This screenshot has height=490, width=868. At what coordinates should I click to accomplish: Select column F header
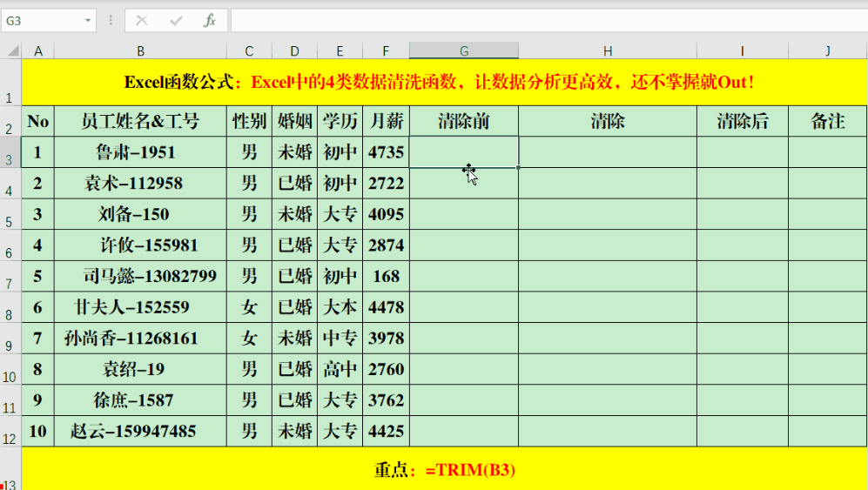click(386, 51)
